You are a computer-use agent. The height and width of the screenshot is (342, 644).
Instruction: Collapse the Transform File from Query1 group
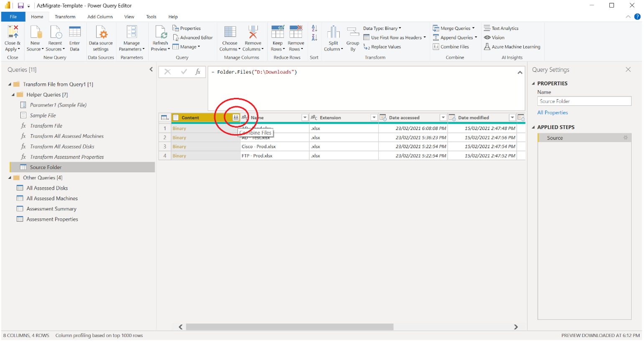tap(10, 84)
